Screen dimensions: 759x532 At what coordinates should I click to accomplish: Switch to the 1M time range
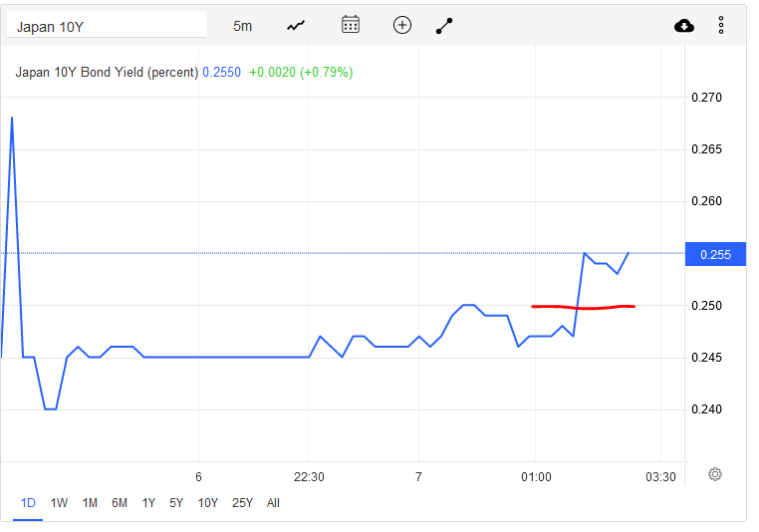(90, 503)
